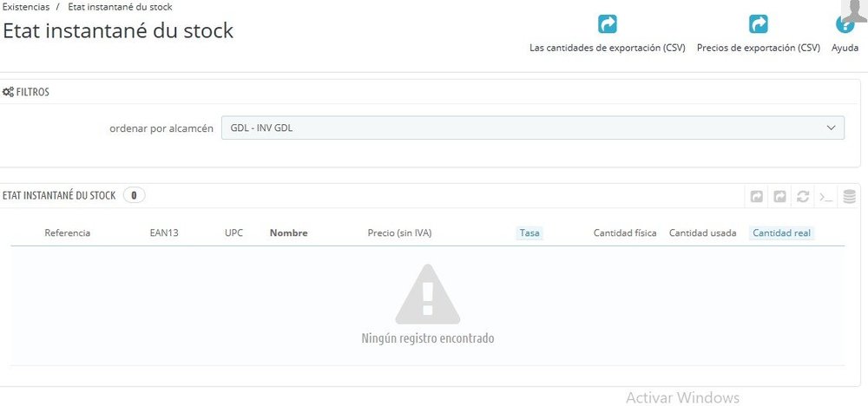Click the Nombre column header

pyautogui.click(x=288, y=232)
